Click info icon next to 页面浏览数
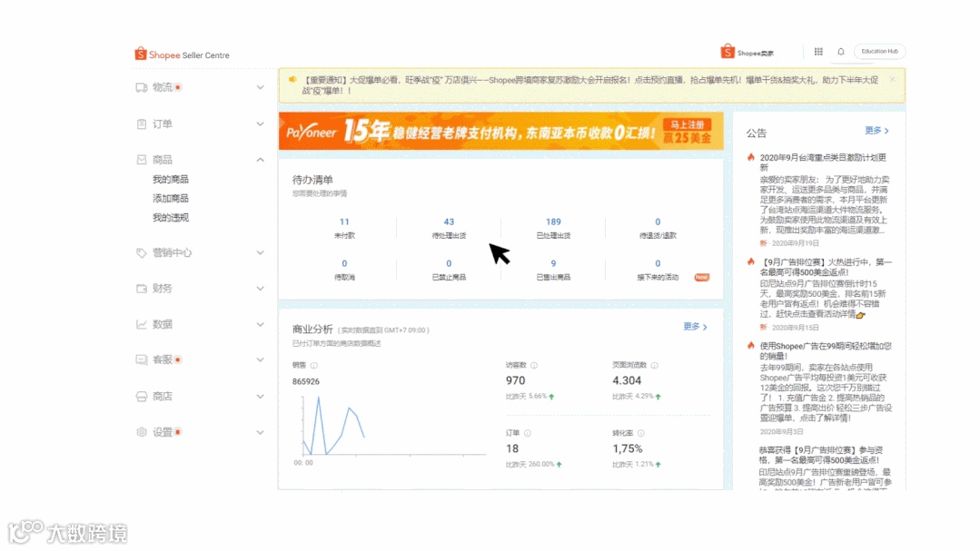This screenshot has width=980, height=551. (654, 366)
